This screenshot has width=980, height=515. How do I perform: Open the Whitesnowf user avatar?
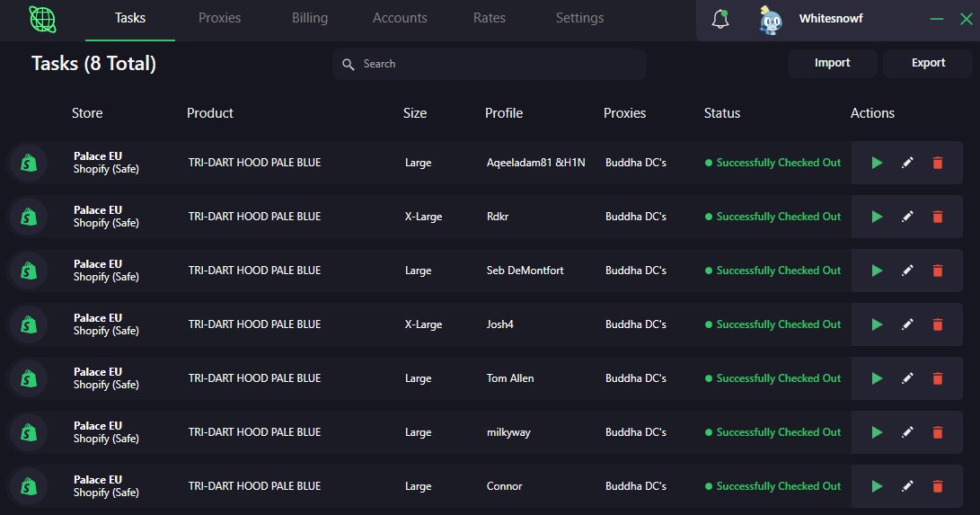[771, 20]
